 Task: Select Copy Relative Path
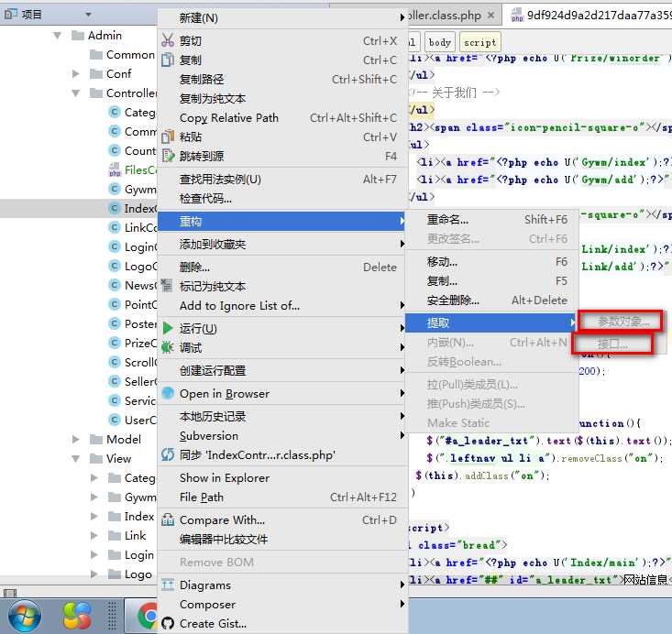(282, 118)
